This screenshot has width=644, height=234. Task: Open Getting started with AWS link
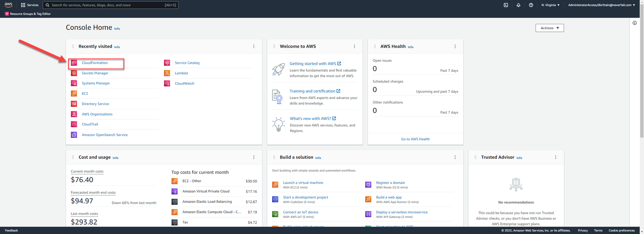315,63
